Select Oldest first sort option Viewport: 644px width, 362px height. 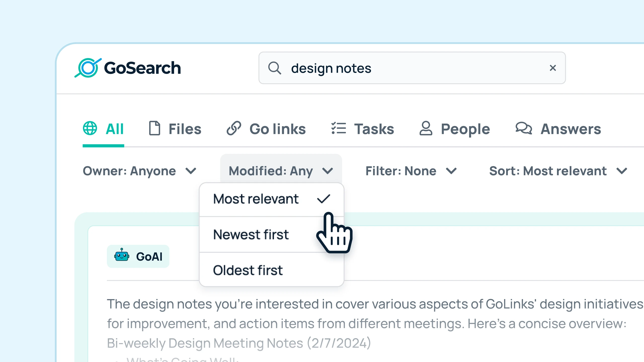(248, 270)
